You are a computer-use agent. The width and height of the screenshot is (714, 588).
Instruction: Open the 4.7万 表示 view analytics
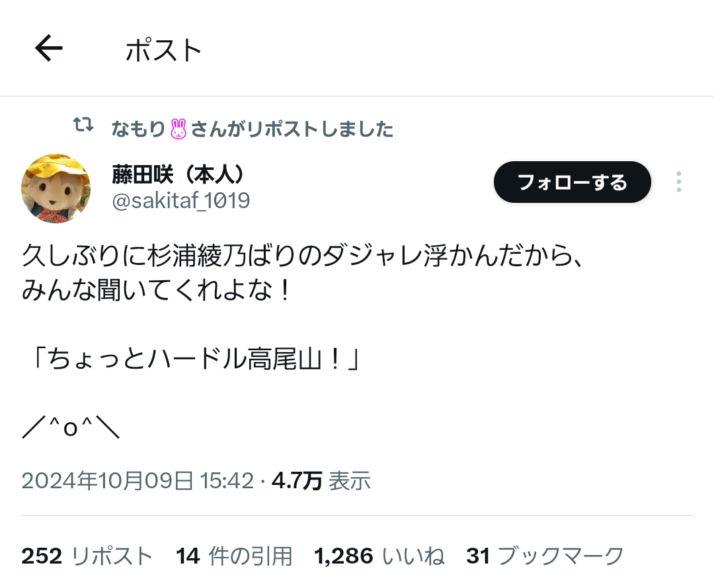[321, 480]
